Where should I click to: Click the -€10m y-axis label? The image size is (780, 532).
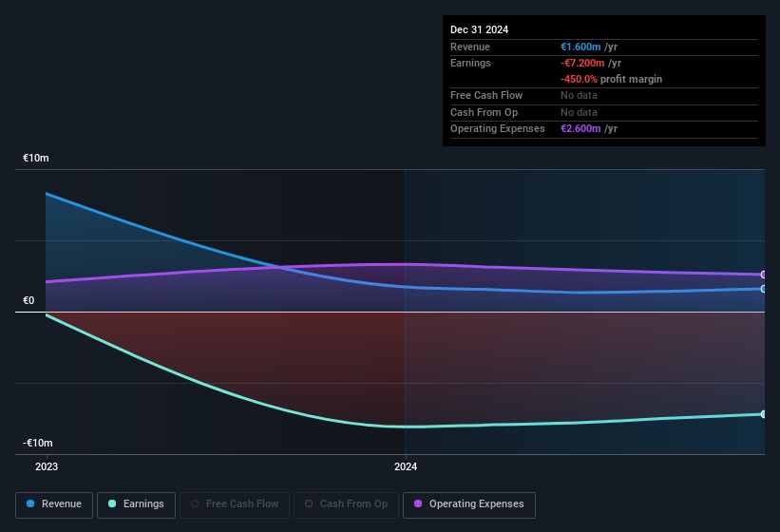tap(37, 443)
